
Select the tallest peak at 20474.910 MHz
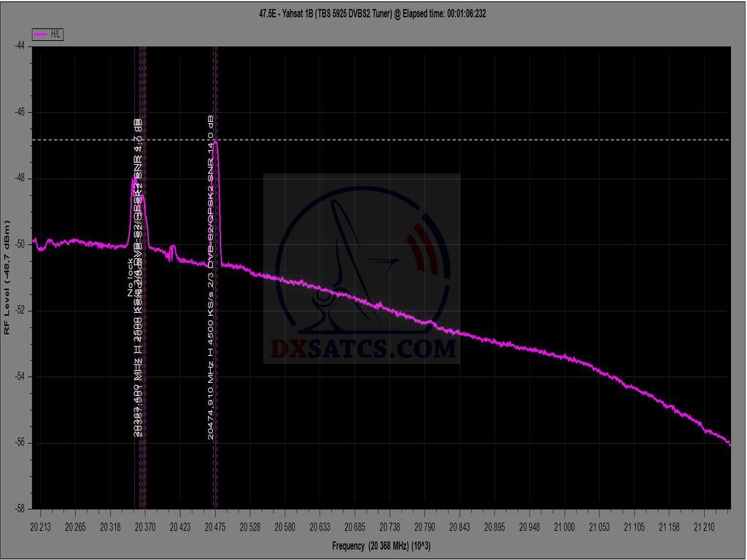point(216,142)
